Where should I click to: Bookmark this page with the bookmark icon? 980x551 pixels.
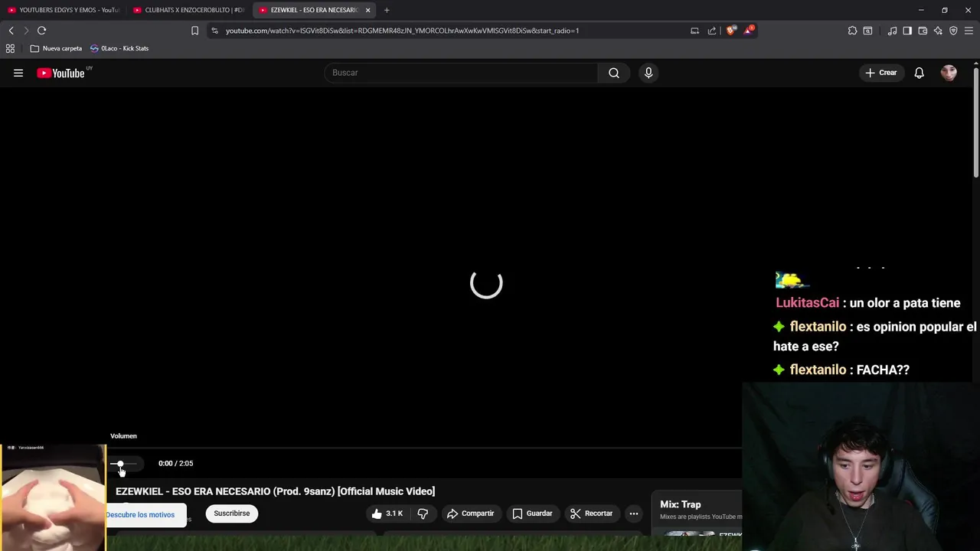tap(194, 31)
